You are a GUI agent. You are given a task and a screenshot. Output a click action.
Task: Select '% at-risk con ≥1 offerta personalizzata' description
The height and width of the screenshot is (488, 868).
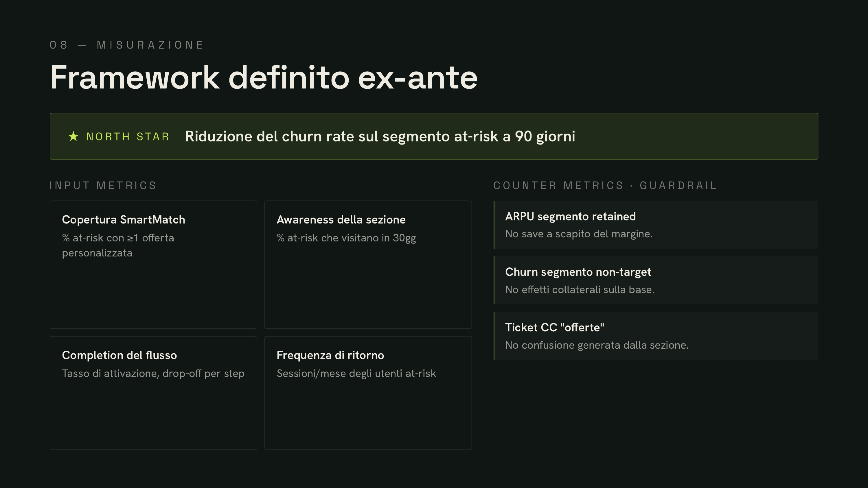118,245
